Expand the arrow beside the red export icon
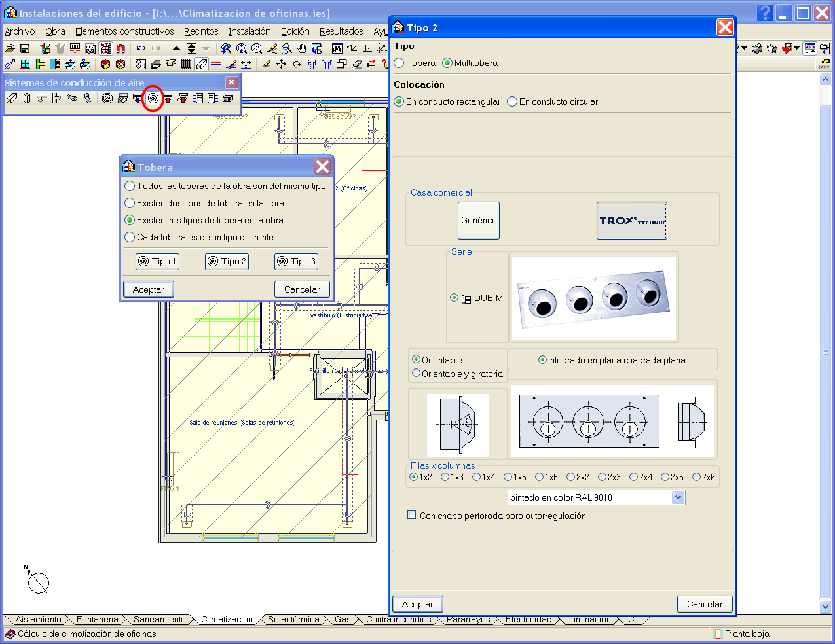This screenshot has width=835, height=644. click(797, 48)
